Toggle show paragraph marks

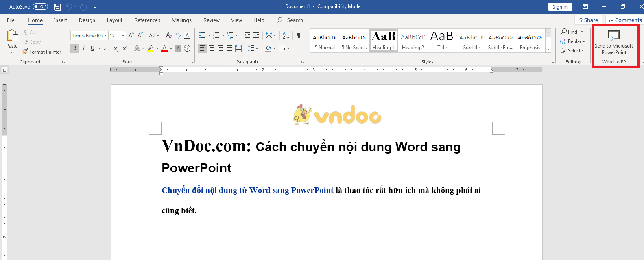[299, 35]
